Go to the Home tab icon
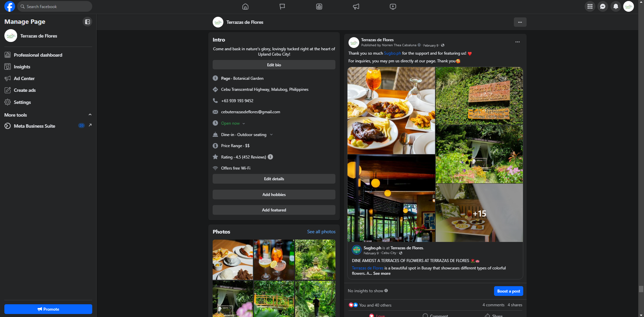Screen dimensions: 644x317 click(246, 7)
